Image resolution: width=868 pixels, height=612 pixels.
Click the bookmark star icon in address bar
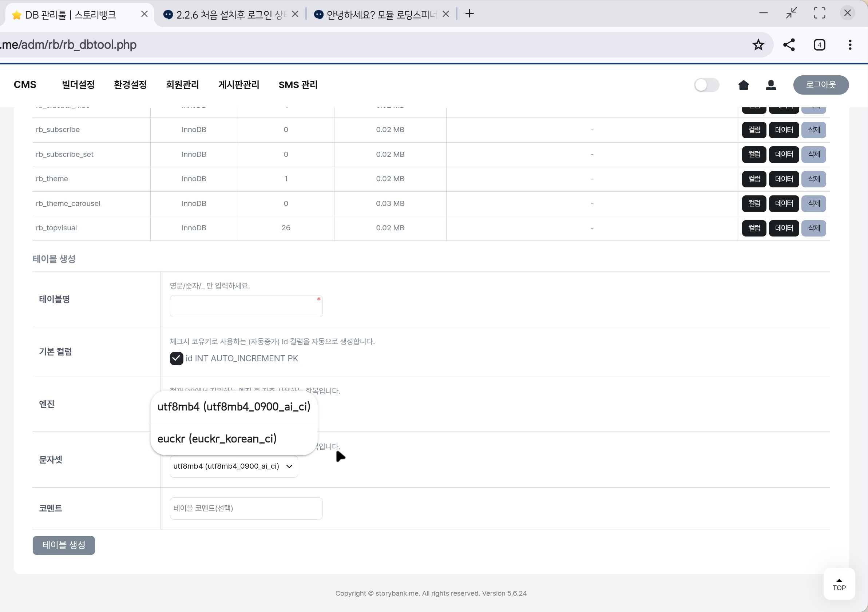tap(758, 45)
